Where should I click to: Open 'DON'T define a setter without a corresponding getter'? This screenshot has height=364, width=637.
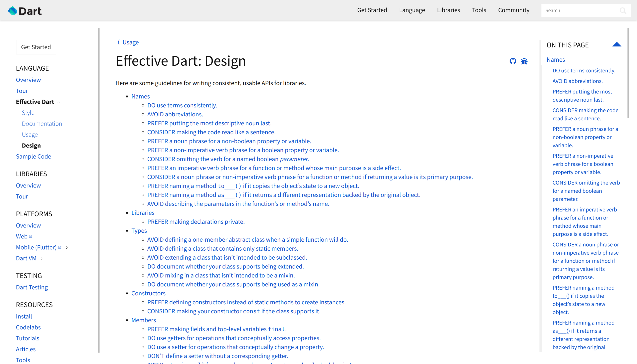[x=218, y=356]
